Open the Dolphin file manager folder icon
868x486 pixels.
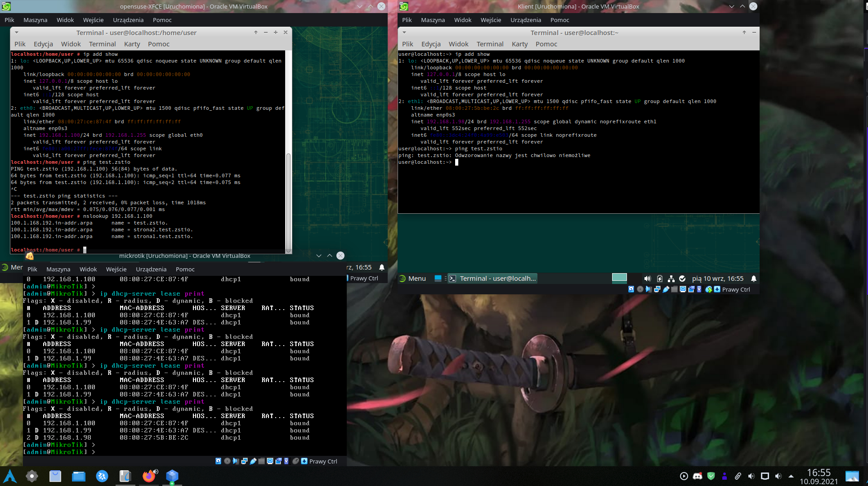point(79,476)
